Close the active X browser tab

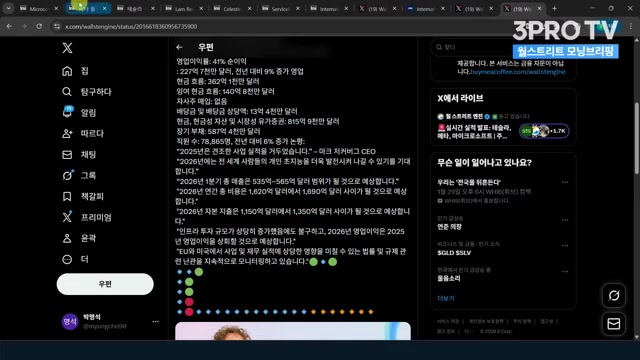pos(540,9)
